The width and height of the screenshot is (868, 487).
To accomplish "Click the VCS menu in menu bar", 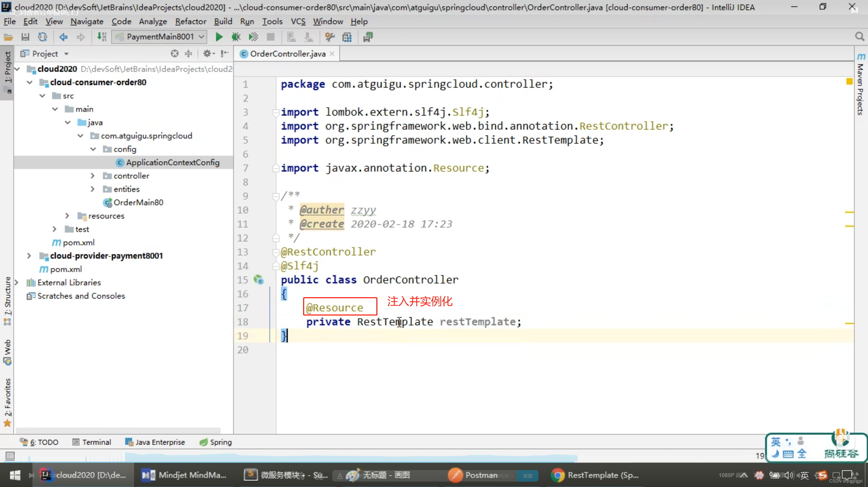I will pos(297,21).
